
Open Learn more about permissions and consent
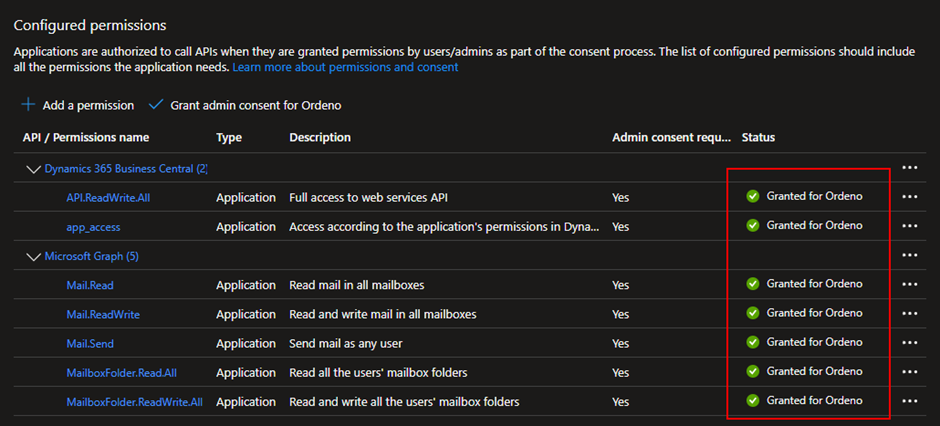pyautogui.click(x=345, y=67)
